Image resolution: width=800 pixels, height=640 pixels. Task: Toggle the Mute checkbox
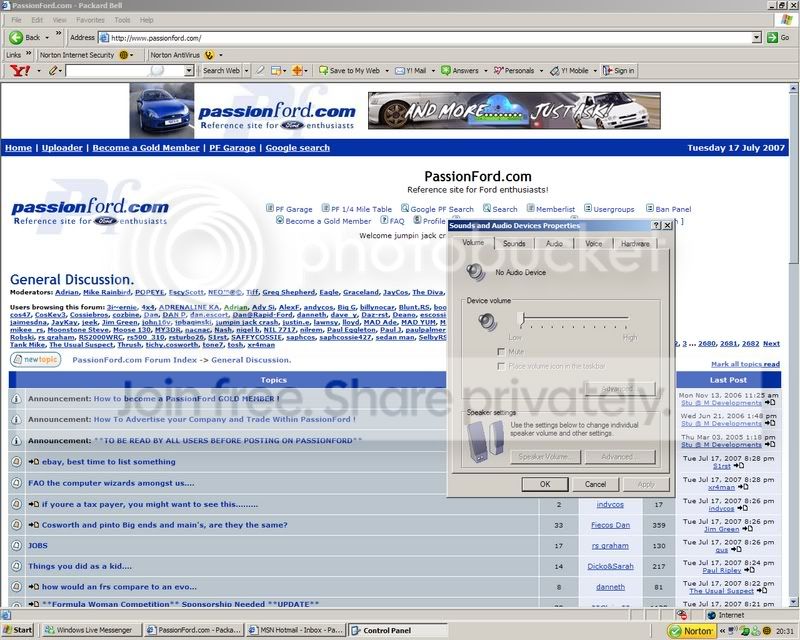501,352
